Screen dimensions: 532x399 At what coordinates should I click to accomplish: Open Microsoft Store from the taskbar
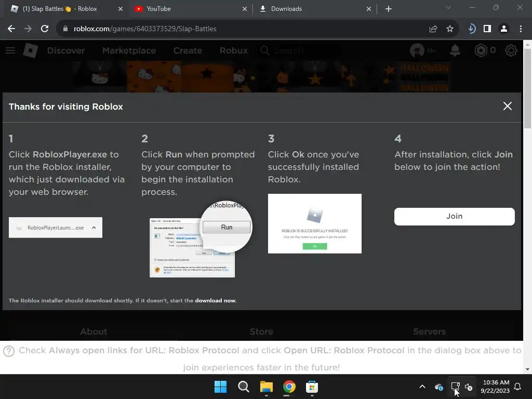pyautogui.click(x=312, y=387)
